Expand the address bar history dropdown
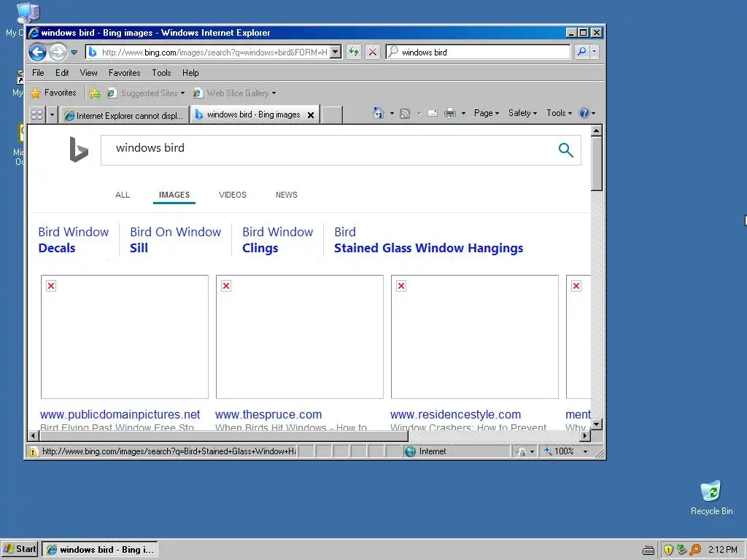 click(336, 52)
